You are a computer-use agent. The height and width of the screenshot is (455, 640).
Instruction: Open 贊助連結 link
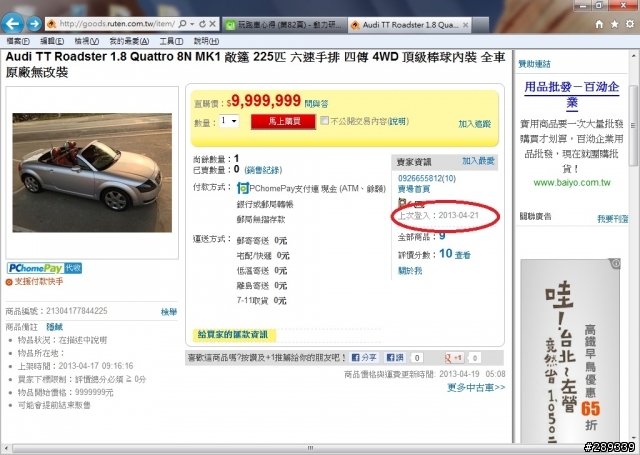[x=534, y=64]
